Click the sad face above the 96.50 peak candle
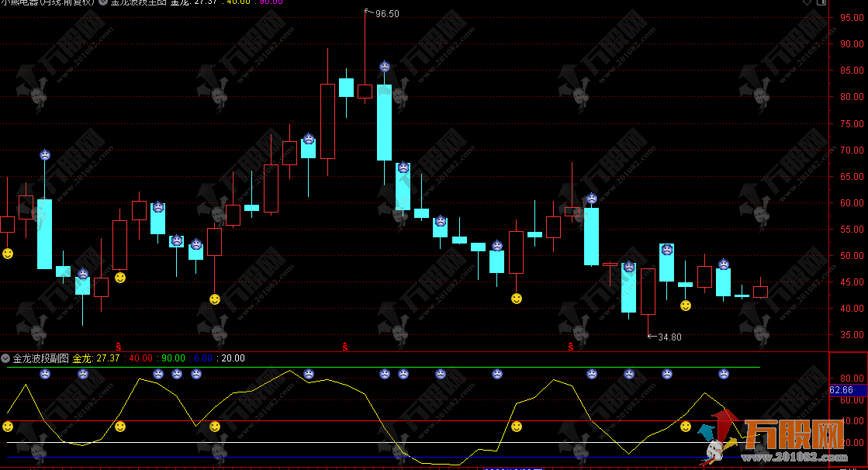The height and width of the screenshot is (470, 868). click(x=385, y=67)
